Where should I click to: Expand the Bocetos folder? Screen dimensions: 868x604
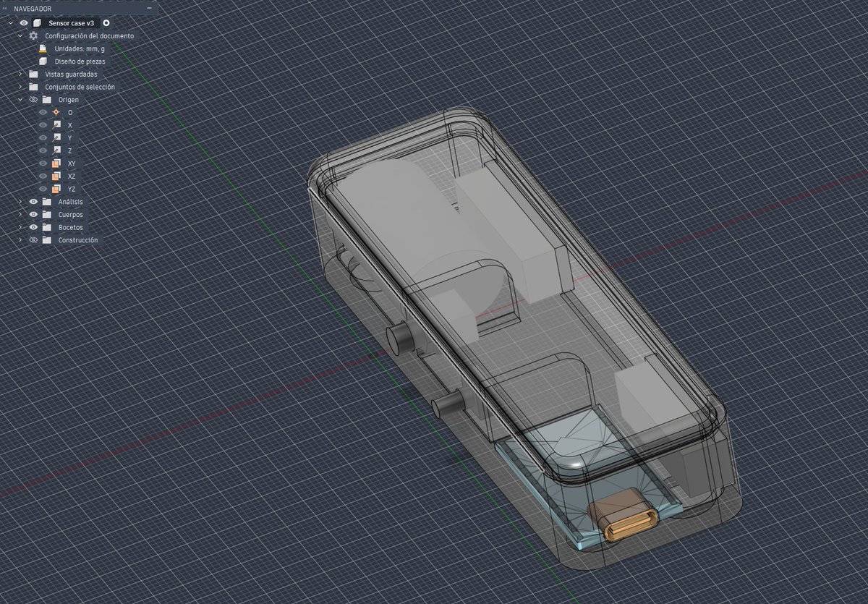click(20, 227)
